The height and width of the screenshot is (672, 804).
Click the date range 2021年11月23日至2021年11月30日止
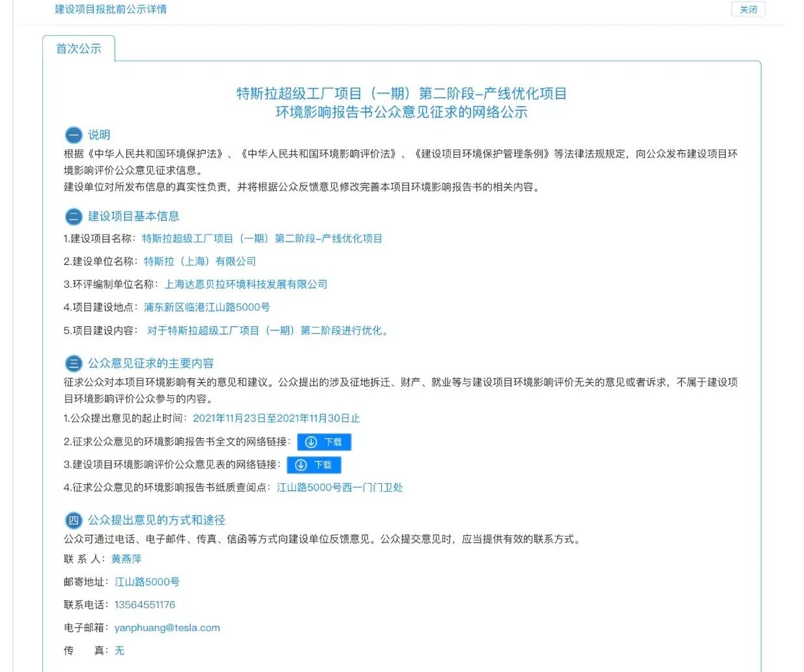click(276, 418)
